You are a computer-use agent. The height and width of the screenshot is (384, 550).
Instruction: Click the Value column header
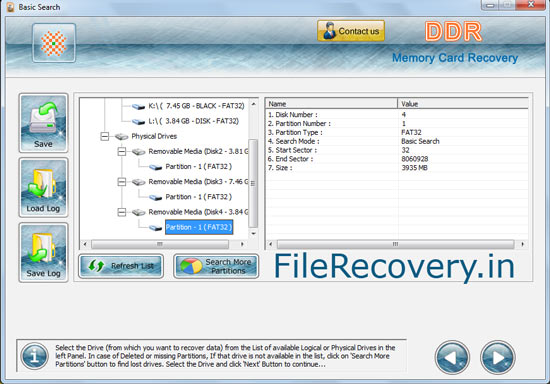(x=463, y=104)
